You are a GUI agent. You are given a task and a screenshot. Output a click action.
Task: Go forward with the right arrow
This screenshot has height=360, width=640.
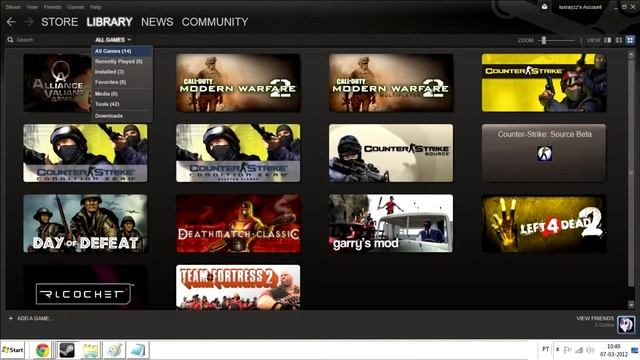click(x=29, y=22)
